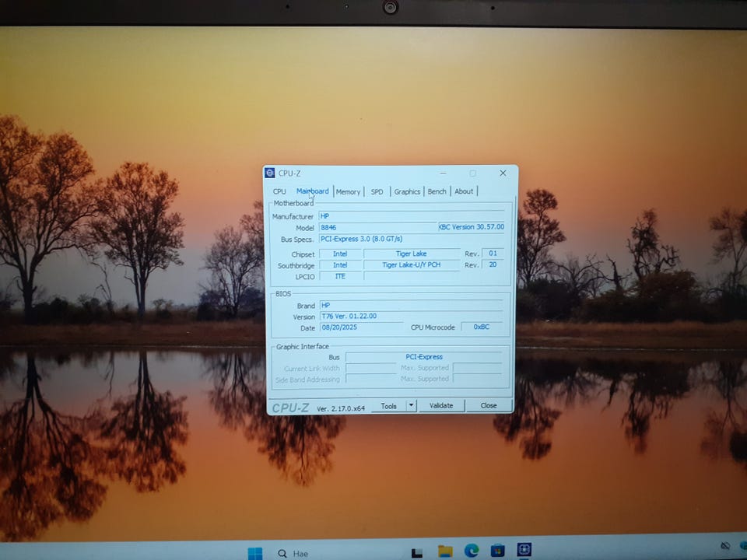Click the system tray icon at taskbar right
This screenshot has width=747, height=560.
click(725, 546)
